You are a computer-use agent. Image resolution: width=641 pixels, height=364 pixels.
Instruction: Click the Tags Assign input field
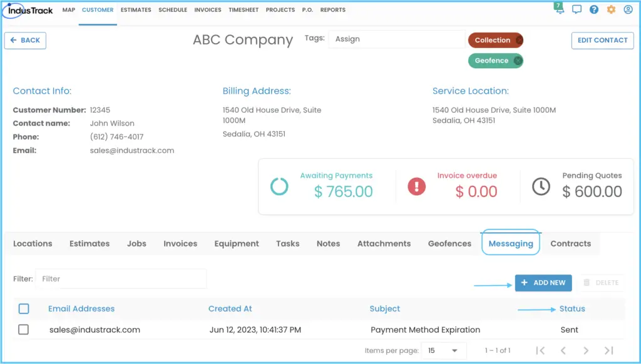396,39
